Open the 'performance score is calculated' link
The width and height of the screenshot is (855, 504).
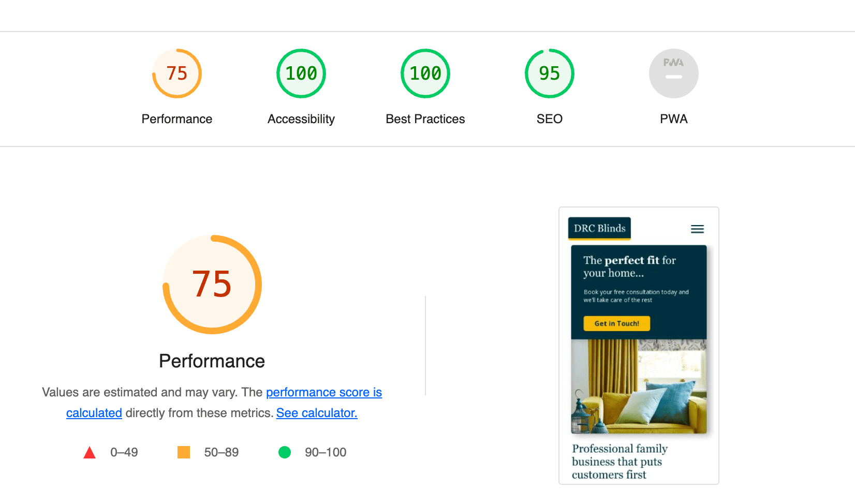323,392
